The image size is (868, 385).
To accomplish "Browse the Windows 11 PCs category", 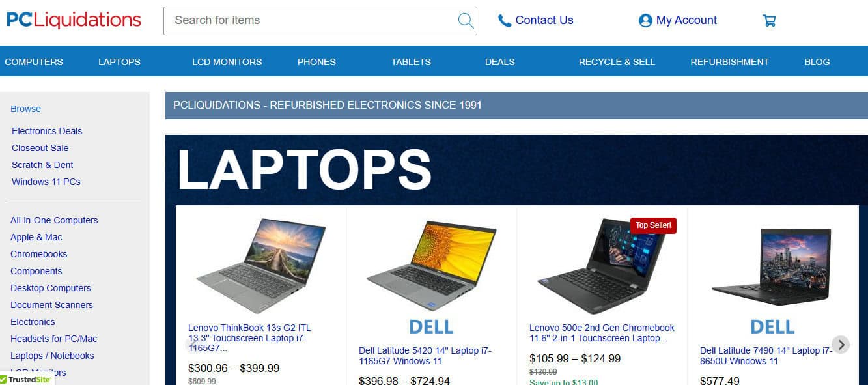I will 46,182.
